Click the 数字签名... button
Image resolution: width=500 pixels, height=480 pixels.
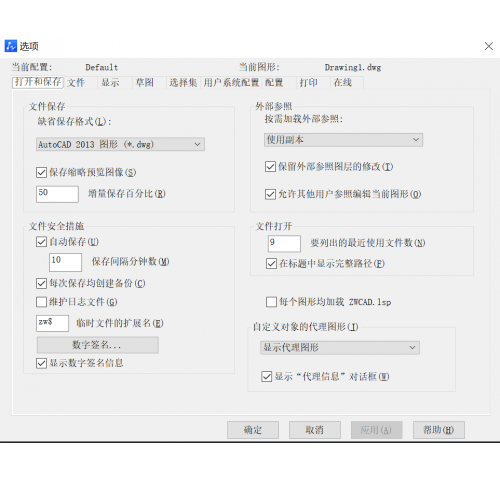[98, 345]
